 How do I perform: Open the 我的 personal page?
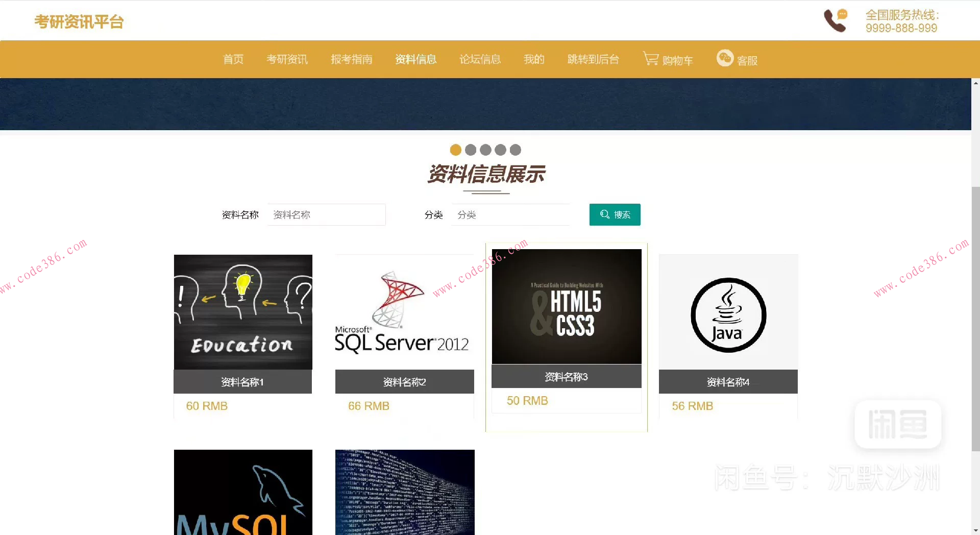(x=534, y=59)
